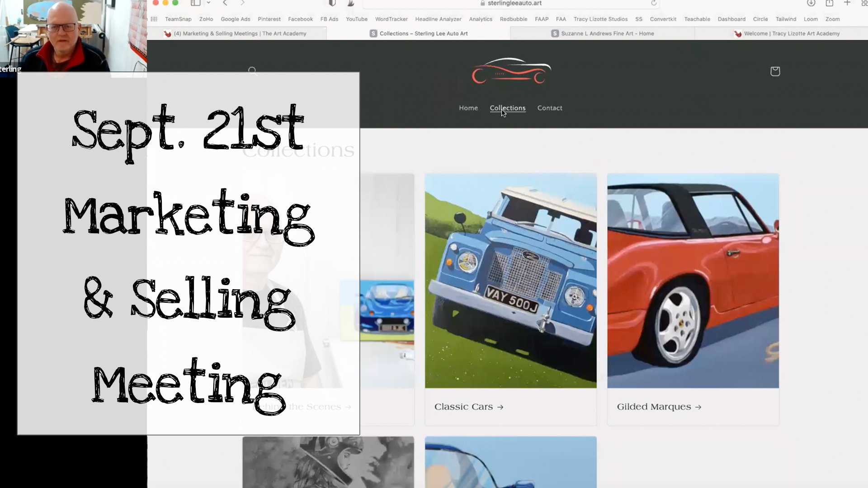Open the Contact nav link
The image size is (868, 488).
[550, 108]
